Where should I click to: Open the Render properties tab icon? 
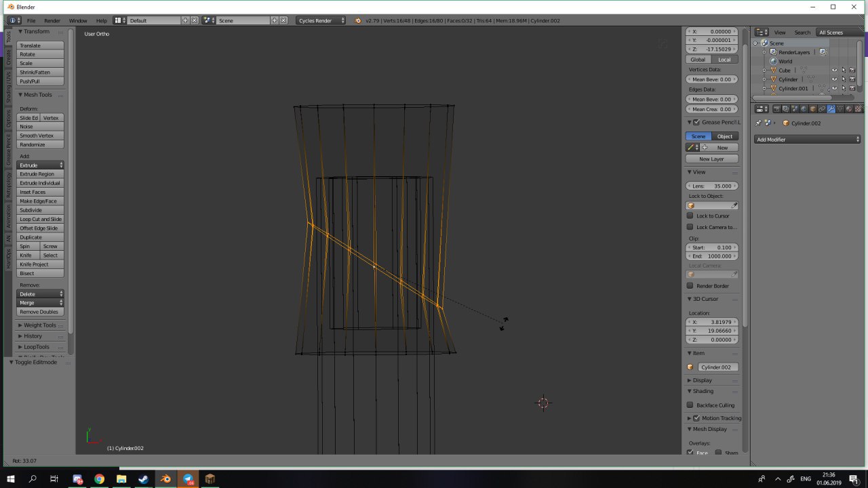[777, 108]
